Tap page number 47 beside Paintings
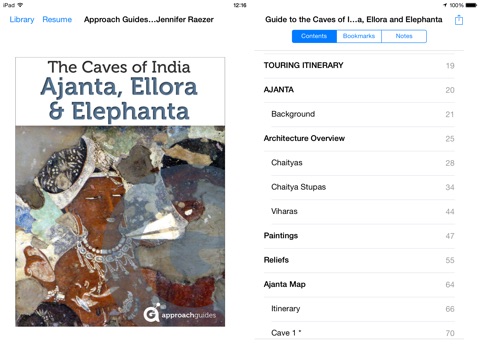 (x=450, y=236)
